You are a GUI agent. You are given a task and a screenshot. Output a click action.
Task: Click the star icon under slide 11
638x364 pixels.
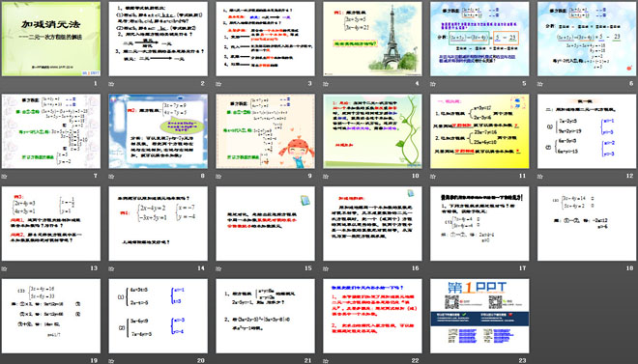[432, 177]
